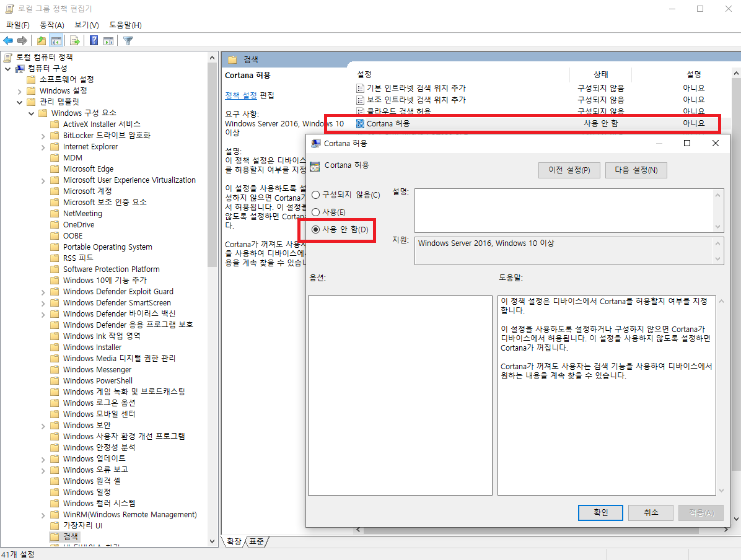Confirm with the 확인 button
Viewport: 741px width, 560px height.
[600, 513]
